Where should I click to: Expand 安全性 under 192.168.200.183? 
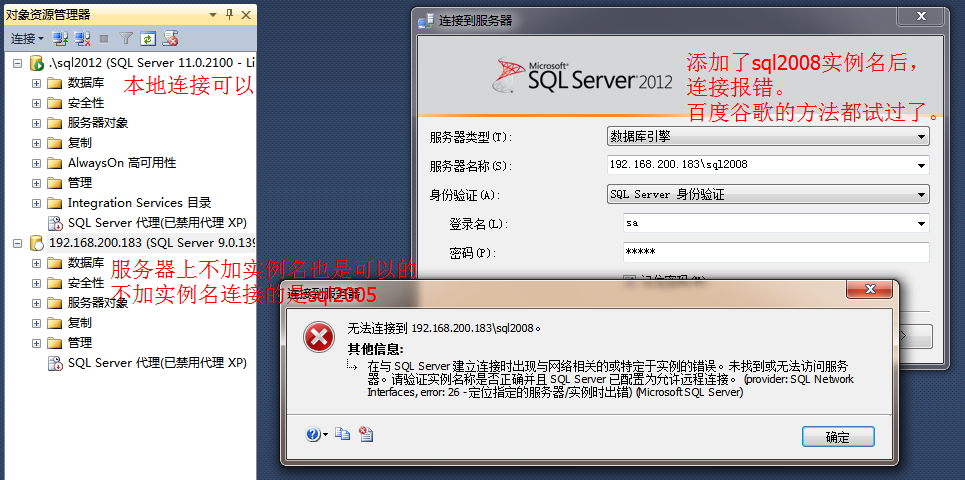click(x=37, y=283)
